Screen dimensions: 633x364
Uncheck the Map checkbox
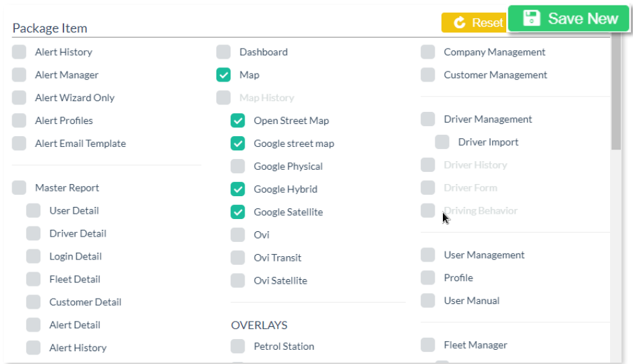coord(224,75)
